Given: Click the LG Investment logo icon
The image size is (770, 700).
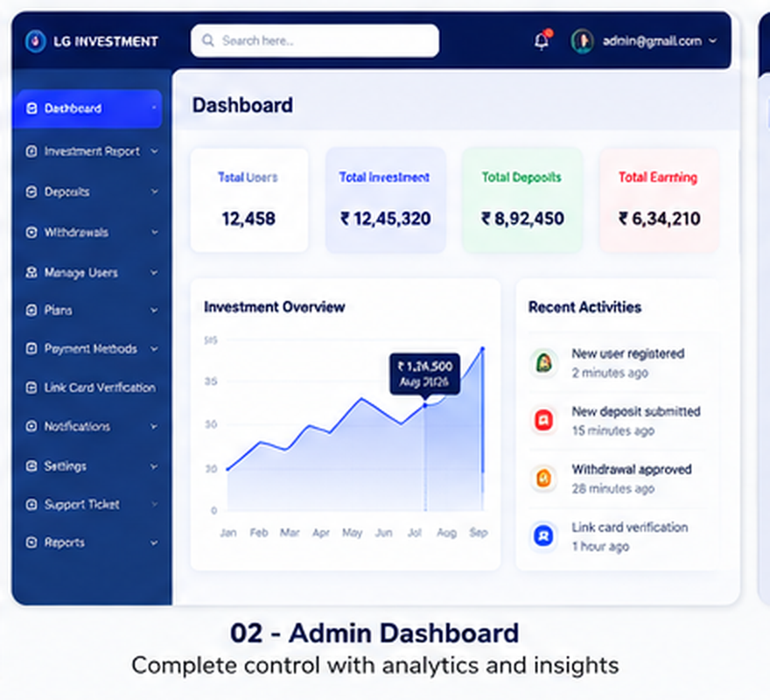Looking at the screenshot, I should coord(35,41).
